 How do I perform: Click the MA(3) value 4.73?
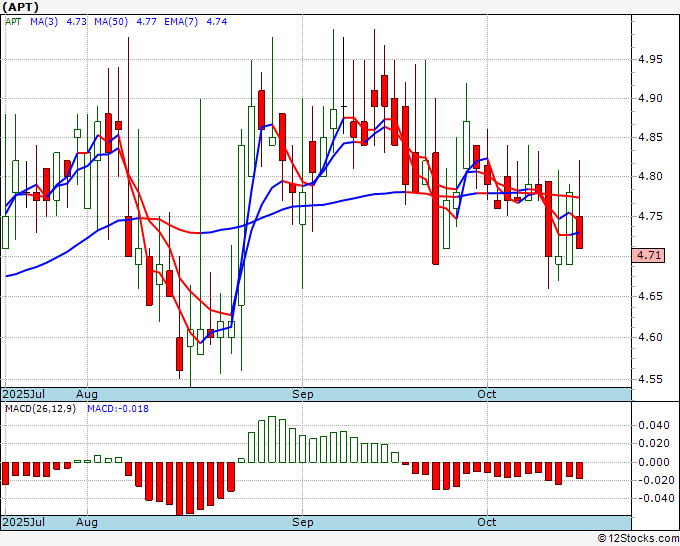(x=76, y=22)
